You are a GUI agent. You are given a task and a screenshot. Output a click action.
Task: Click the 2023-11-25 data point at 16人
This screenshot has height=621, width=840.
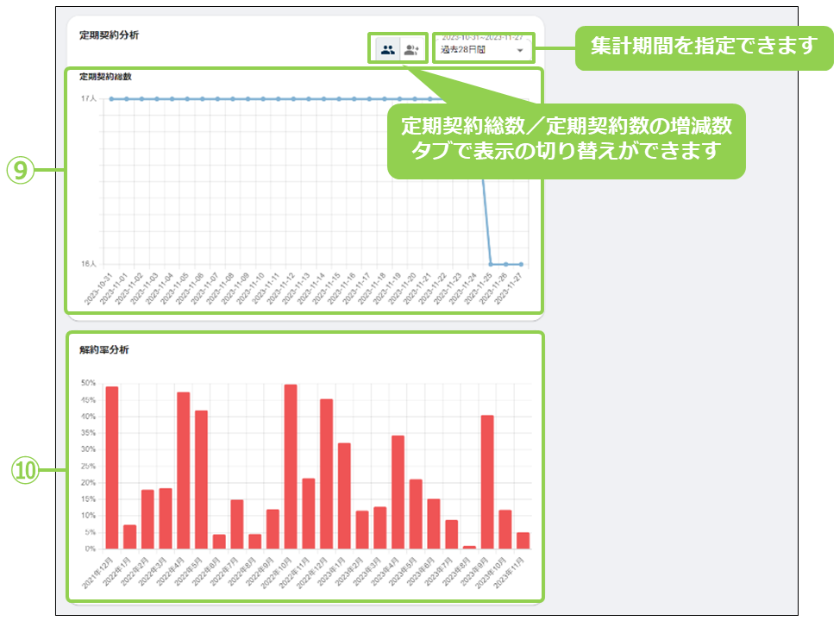491,264
